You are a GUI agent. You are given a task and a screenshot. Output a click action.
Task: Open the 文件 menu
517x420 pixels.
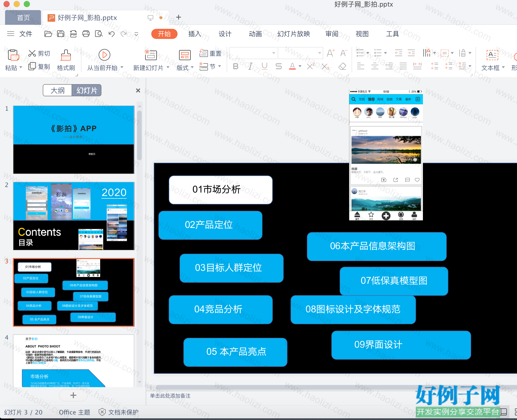point(26,34)
